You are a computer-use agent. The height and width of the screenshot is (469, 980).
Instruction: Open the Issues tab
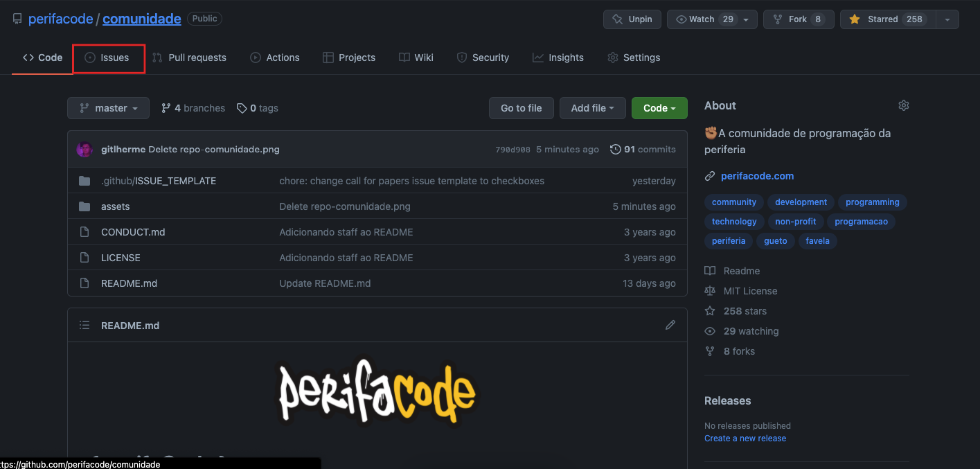(107, 57)
